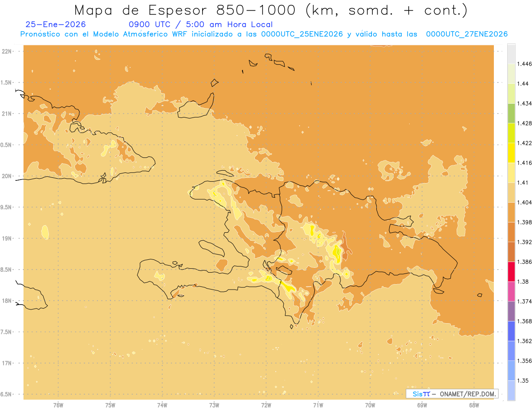Click the pale yellow legend swatch between 1.41 and 1.416
Image resolution: width=532 pixels, height=411 pixels.
[x=511, y=173]
